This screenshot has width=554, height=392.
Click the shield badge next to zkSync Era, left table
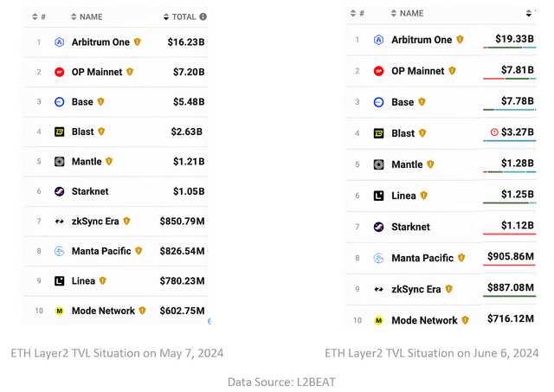click(x=126, y=221)
